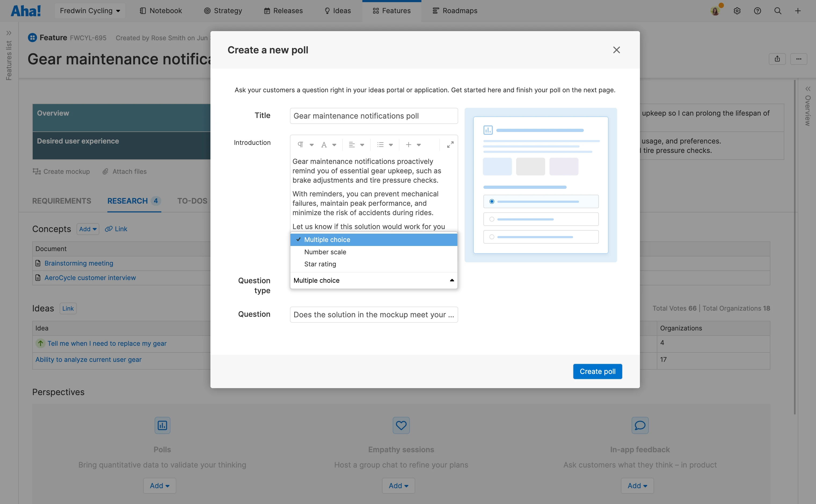Click the bulleted list icon in editor
This screenshot has width=816, height=504.
click(381, 145)
